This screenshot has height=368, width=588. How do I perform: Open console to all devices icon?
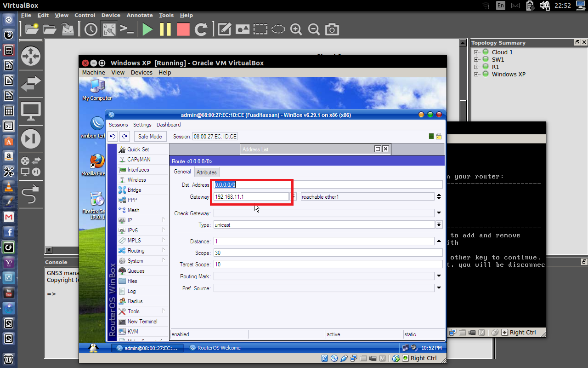click(x=127, y=29)
